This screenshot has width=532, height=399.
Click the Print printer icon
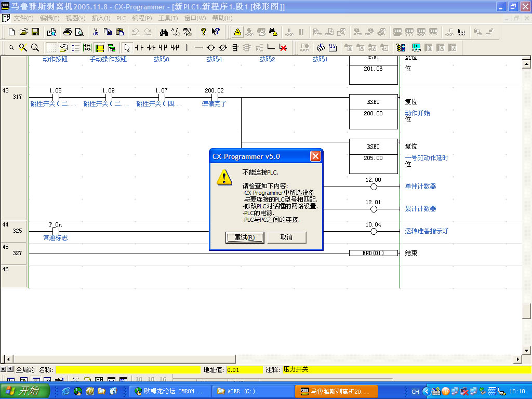coord(68,32)
